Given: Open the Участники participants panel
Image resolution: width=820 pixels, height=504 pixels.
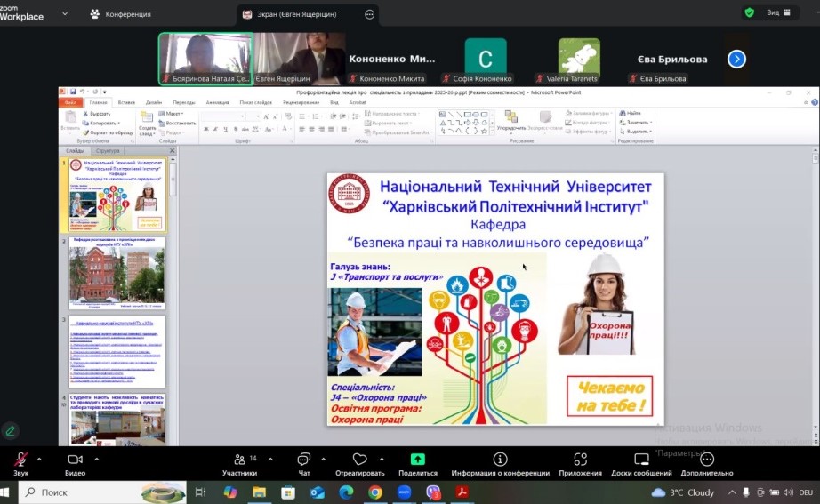Looking at the screenshot, I should 239,460.
